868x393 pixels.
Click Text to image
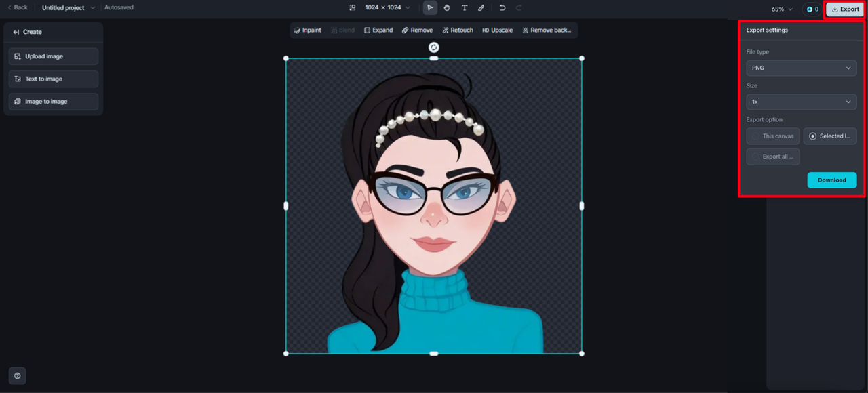point(54,79)
